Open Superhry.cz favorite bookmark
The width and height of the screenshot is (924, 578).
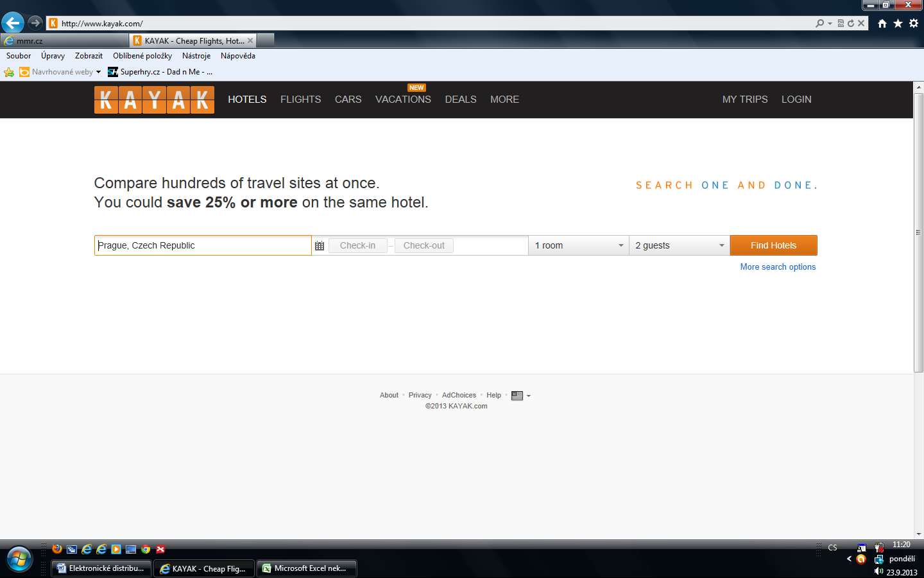point(160,72)
